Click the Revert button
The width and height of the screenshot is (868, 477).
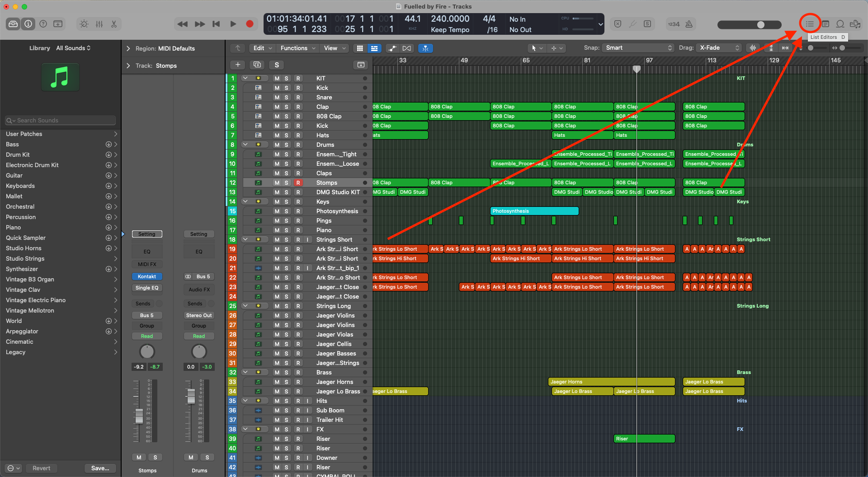[42, 468]
